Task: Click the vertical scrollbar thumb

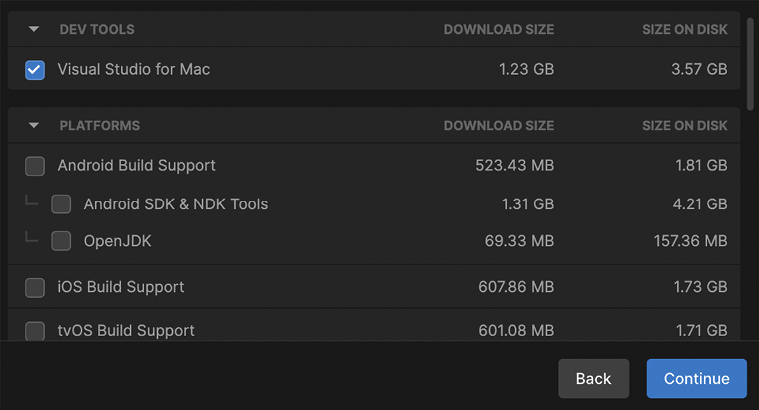Action: click(x=750, y=64)
